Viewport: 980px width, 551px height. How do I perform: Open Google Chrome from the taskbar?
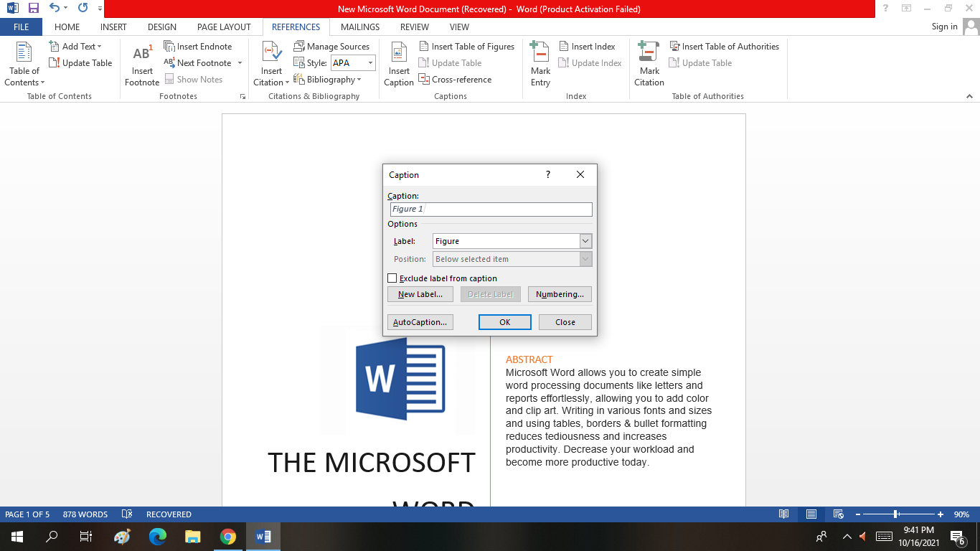[228, 537]
